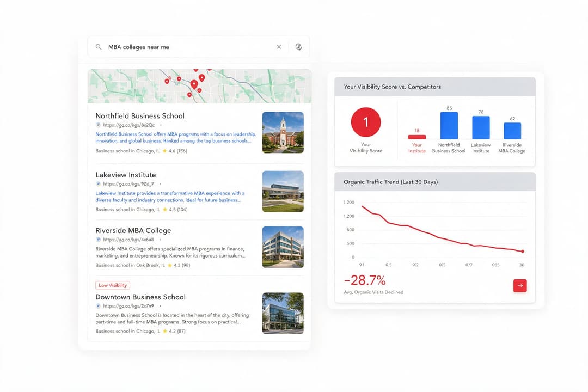Open the Riverside MBA College building photo
Image resolution: width=588 pixels, height=392 pixels.
283,247
